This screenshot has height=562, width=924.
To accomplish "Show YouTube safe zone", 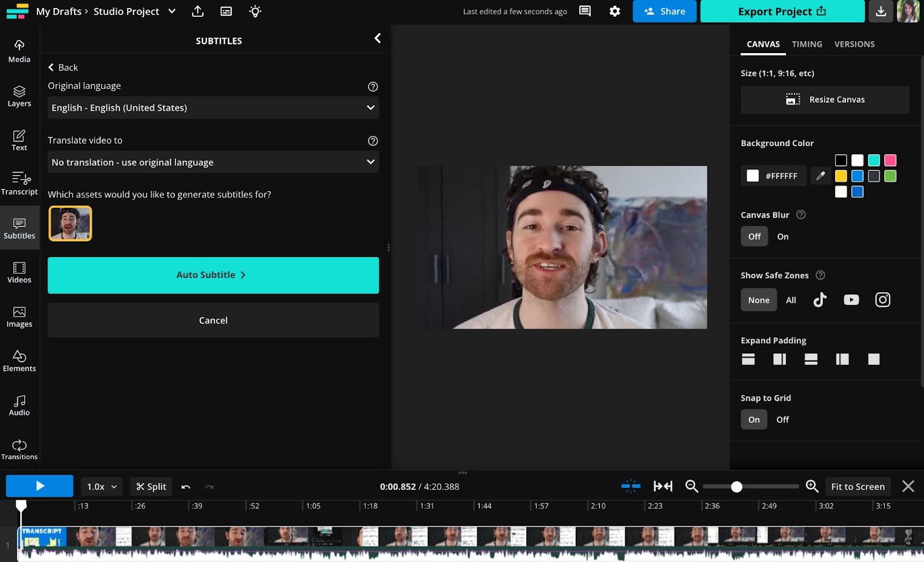I will click(x=851, y=300).
